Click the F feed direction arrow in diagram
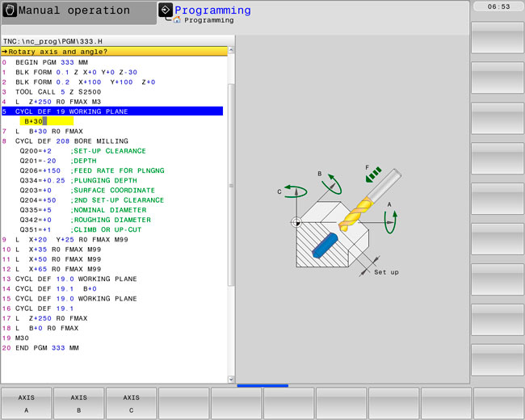The image size is (525, 420). [x=373, y=174]
